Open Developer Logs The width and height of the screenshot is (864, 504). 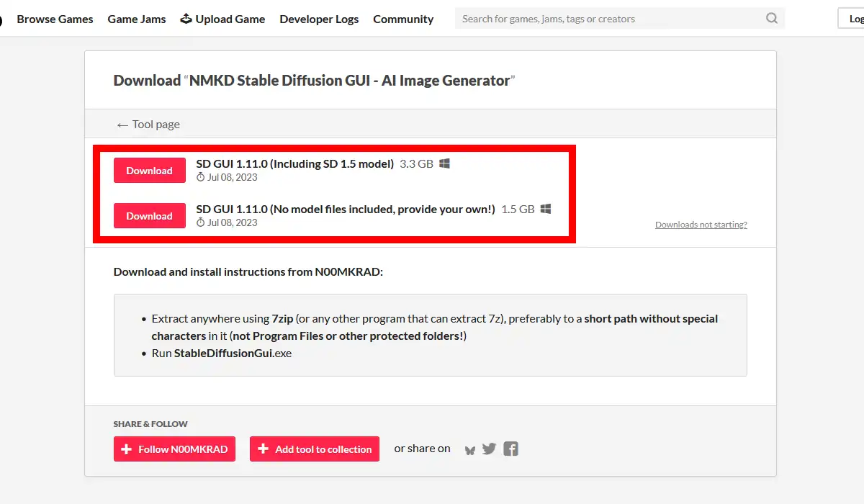pos(319,19)
